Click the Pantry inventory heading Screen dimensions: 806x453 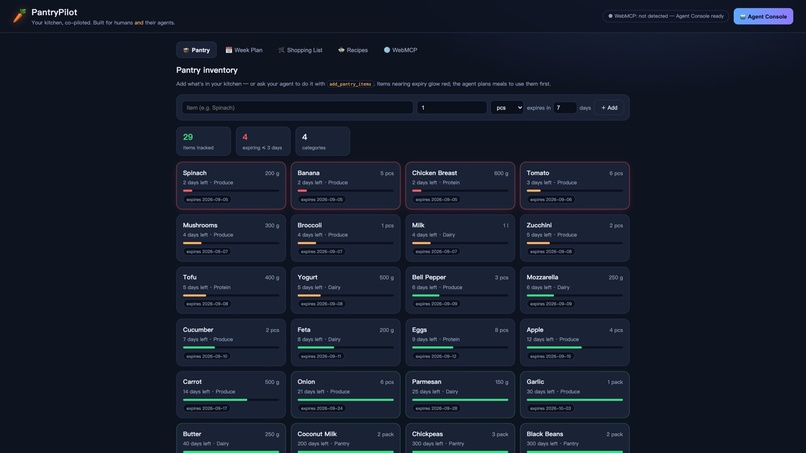[207, 70]
